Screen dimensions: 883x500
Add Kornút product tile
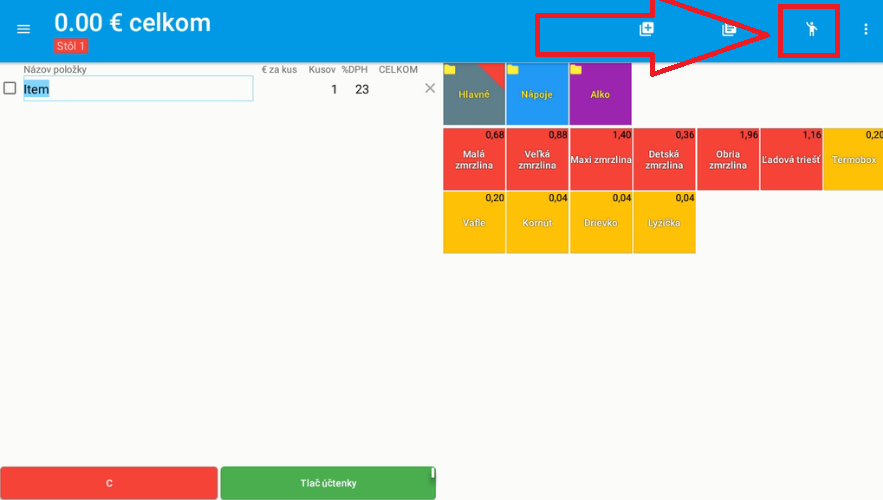(537, 222)
